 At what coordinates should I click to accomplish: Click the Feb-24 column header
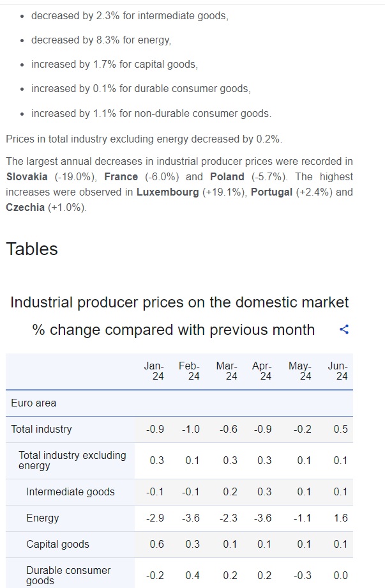pyautogui.click(x=190, y=371)
